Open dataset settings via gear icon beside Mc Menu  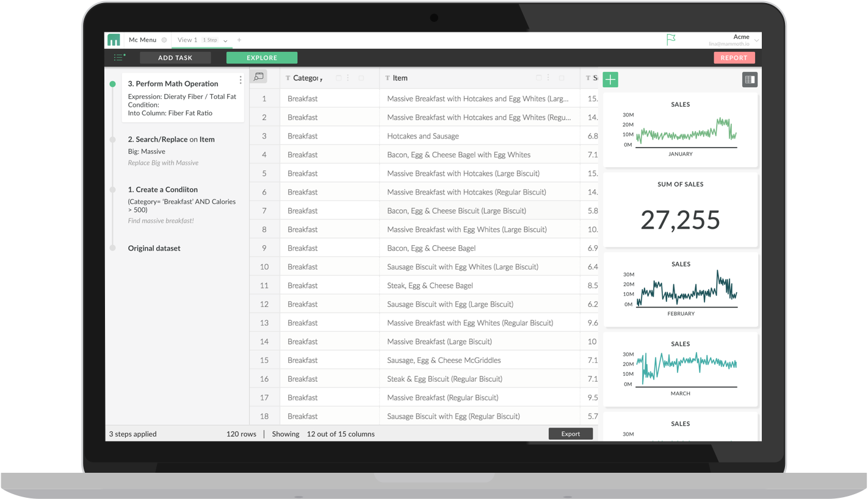[x=164, y=40]
